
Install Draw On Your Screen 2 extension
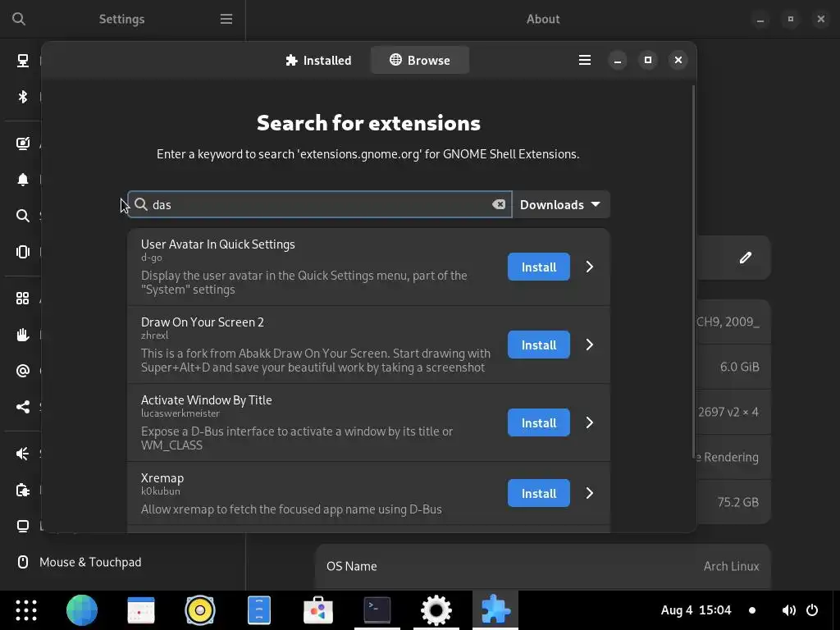click(538, 345)
